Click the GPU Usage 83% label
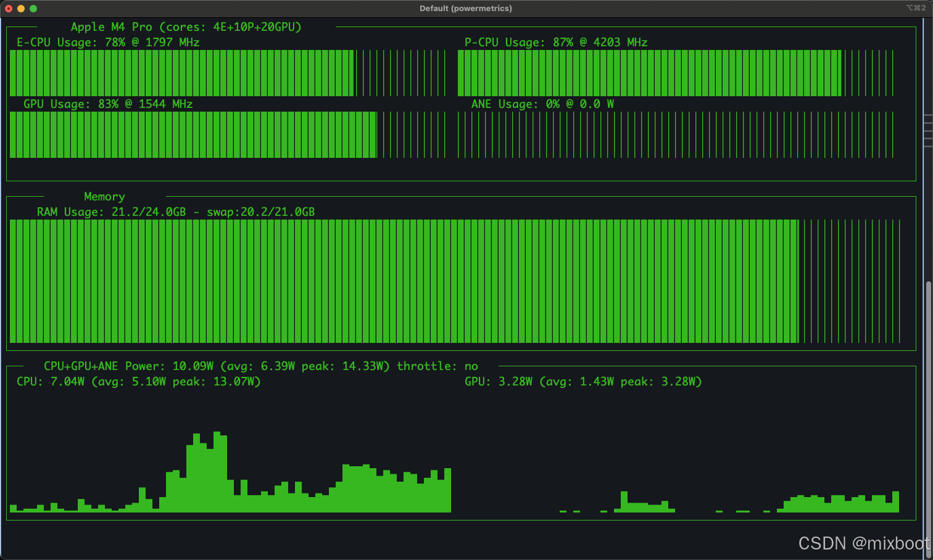933x560 pixels. pos(108,104)
